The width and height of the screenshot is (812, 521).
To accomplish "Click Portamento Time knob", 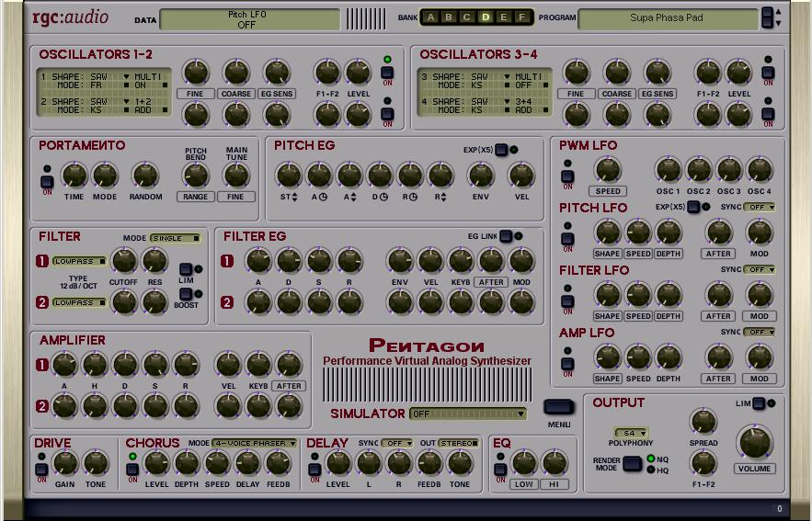I will click(74, 176).
